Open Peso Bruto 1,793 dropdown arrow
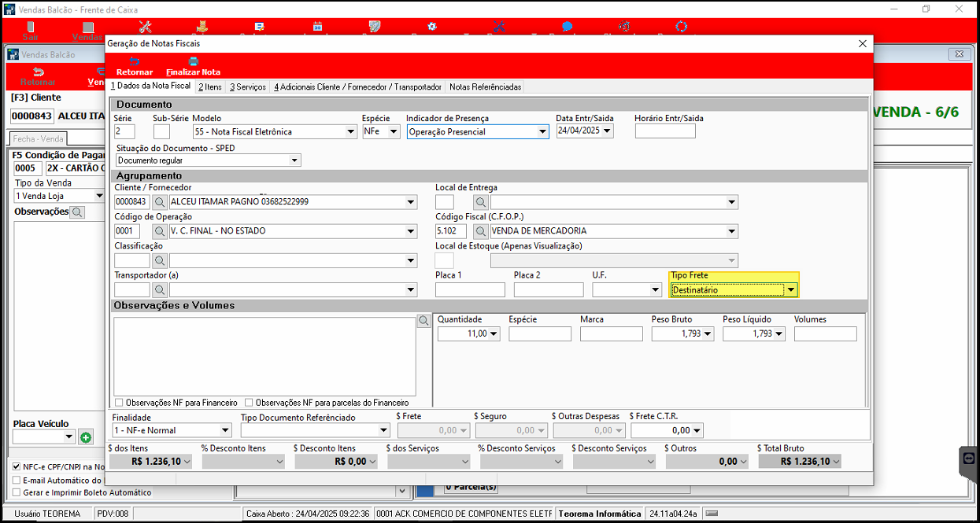Image resolution: width=980 pixels, height=523 pixels. coord(708,333)
